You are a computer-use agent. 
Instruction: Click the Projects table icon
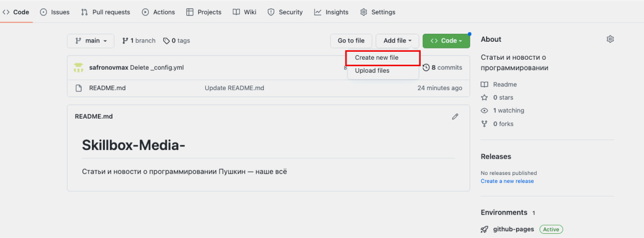click(x=190, y=12)
